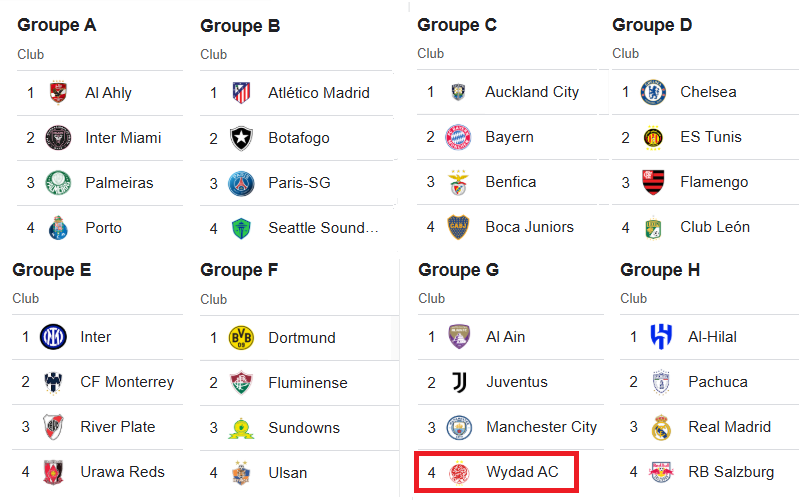The height and width of the screenshot is (500, 799).
Task: Open the Boca Juniors team link
Action: 529,227
